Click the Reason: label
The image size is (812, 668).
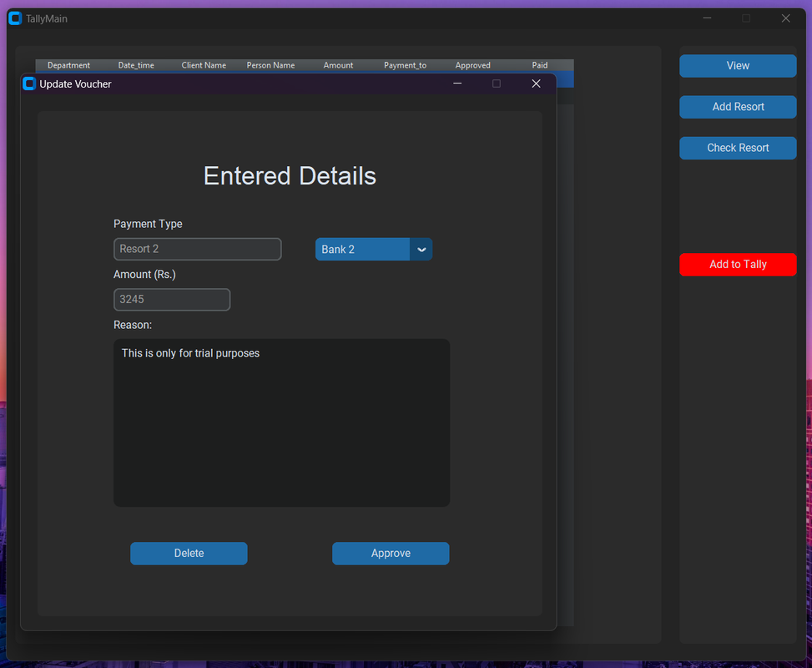[x=133, y=325]
